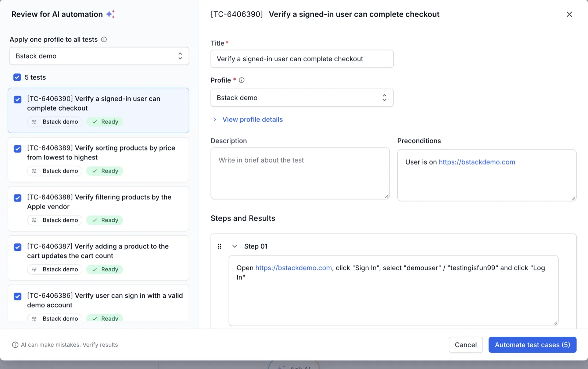The height and width of the screenshot is (369, 588).
Task: Grab the Preconditions text area resize handle
Action: [573, 198]
